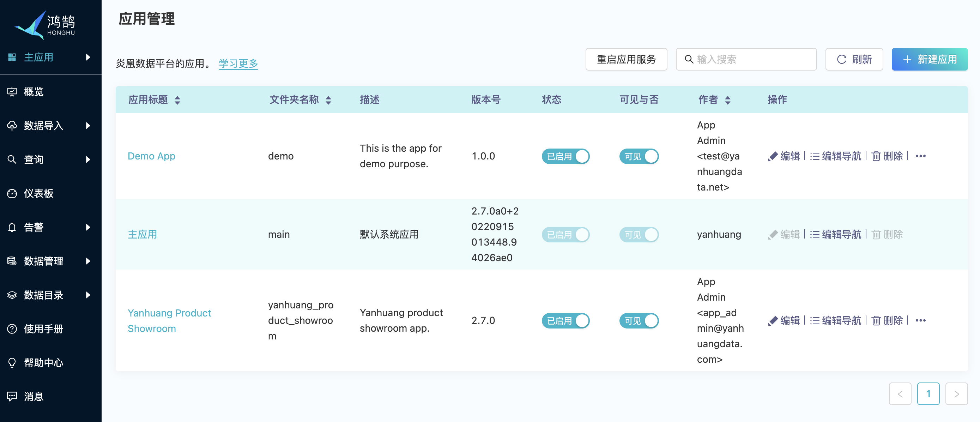Click the 学习更多 link
This screenshot has width=980, height=422.
point(238,64)
